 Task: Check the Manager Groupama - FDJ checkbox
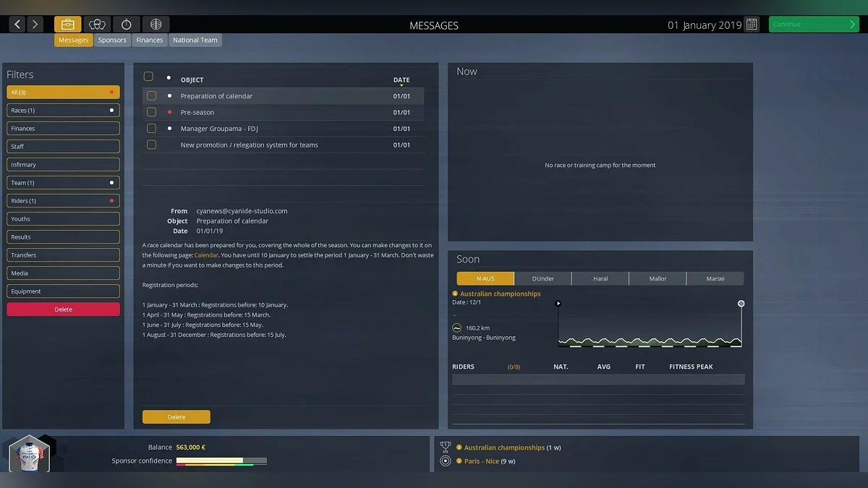151,129
